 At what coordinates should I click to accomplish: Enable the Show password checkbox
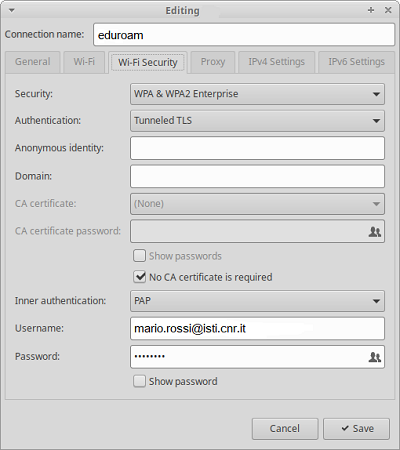pos(139,381)
